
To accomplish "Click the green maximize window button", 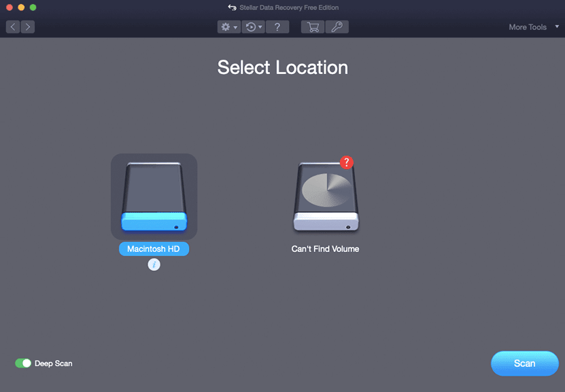I will 33,7.
